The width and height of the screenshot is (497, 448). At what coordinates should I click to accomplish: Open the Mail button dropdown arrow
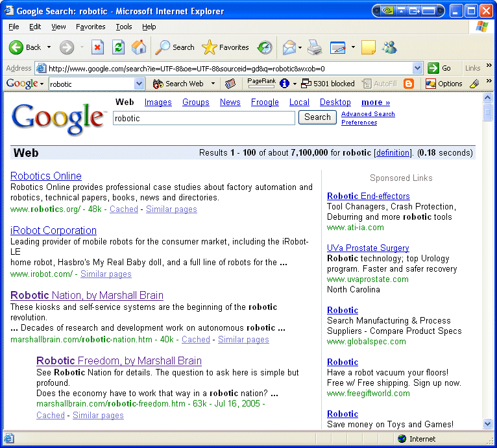[300, 47]
